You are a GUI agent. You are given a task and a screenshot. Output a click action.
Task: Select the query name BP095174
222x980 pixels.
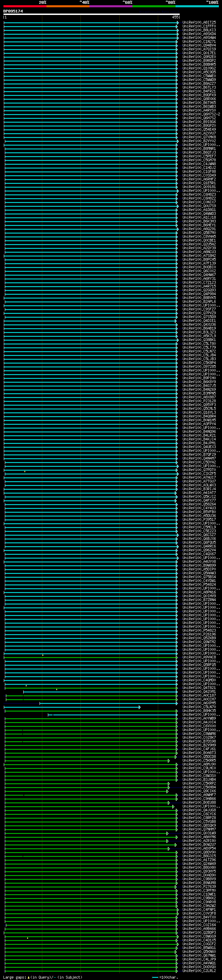(13, 11)
